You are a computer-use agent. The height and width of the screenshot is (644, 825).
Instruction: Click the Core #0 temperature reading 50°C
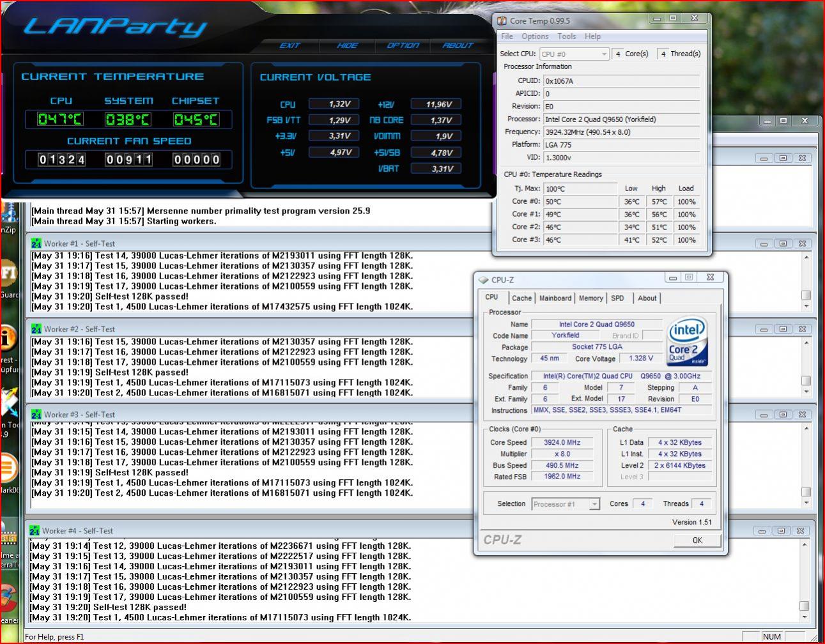[x=580, y=201]
